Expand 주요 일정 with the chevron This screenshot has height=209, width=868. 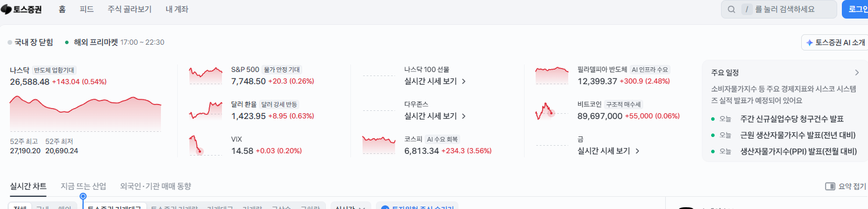tap(856, 73)
